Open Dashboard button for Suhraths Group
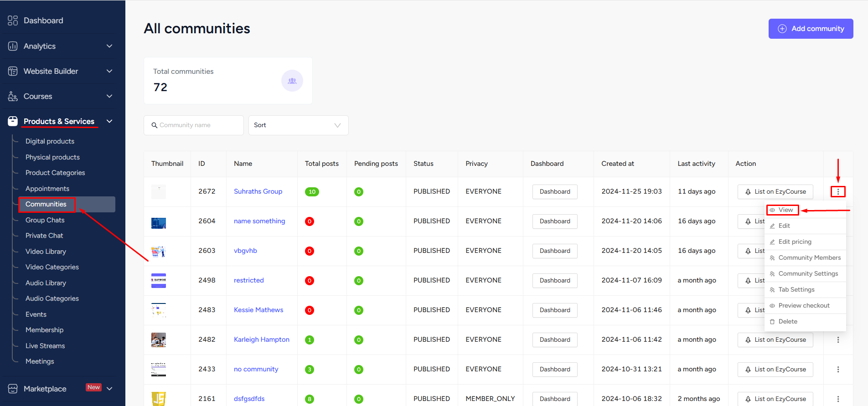Screen dimensions: 868x406 tap(555, 192)
